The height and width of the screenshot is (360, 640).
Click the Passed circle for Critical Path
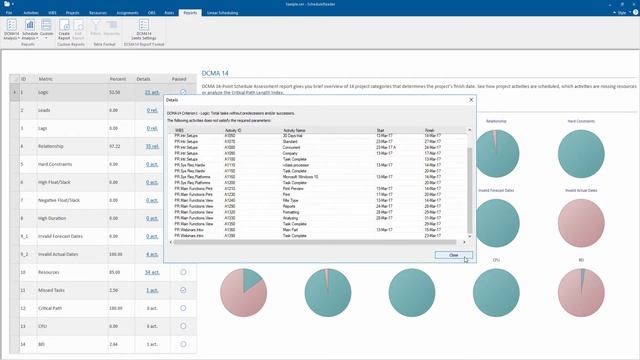(x=183, y=308)
